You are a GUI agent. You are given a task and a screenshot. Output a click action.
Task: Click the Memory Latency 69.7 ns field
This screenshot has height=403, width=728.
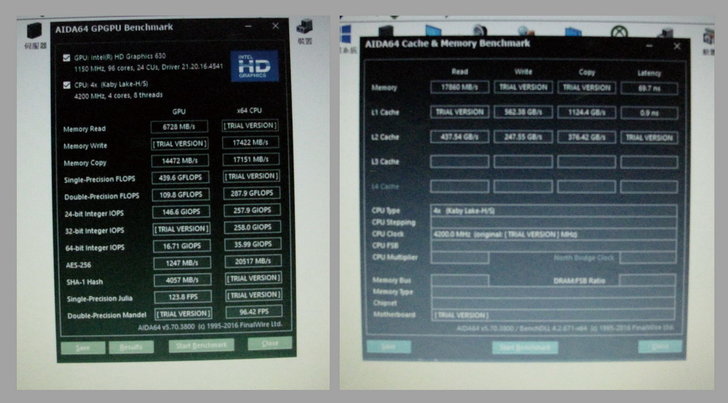pos(648,88)
